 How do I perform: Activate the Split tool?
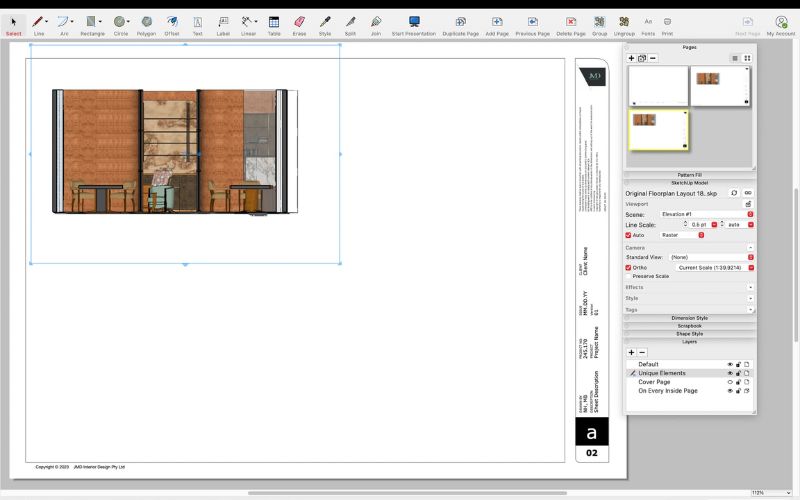350,25
